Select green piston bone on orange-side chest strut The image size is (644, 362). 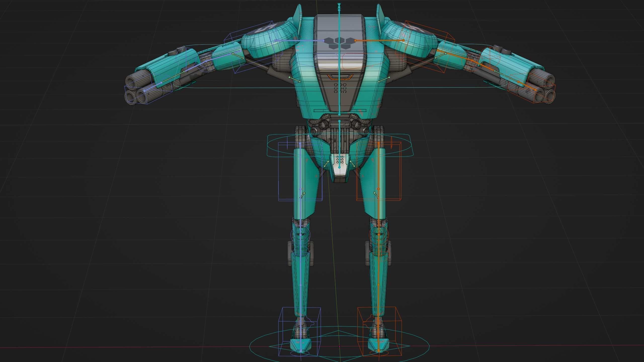(x=384, y=79)
